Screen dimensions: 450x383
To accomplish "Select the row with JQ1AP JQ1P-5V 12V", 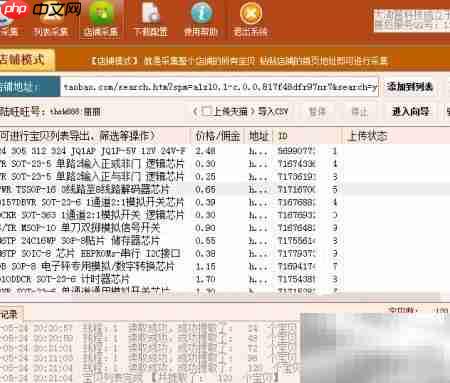I will 225,151.
